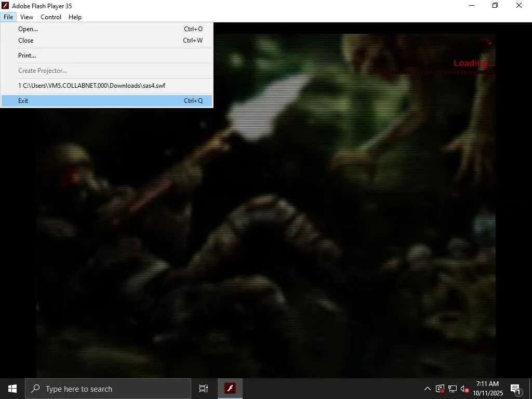
Task: Click the taskbar search box
Action: tap(108, 389)
